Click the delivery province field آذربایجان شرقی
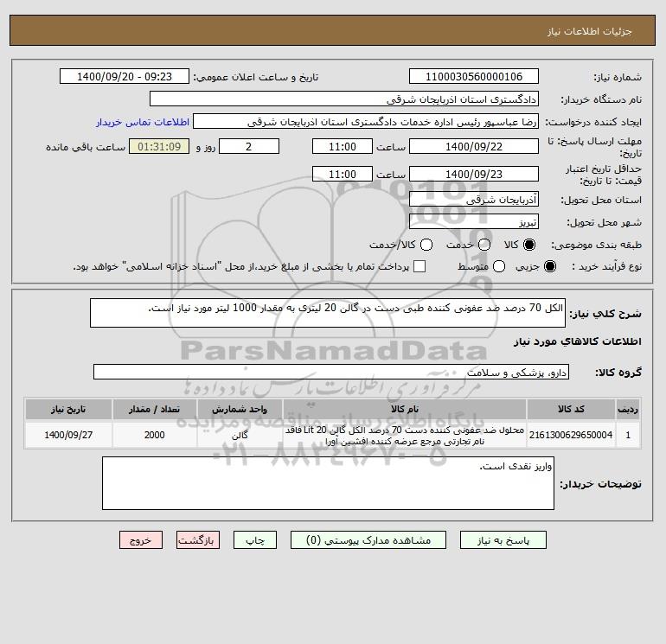Screen dimensions: 666x644 (x=474, y=199)
